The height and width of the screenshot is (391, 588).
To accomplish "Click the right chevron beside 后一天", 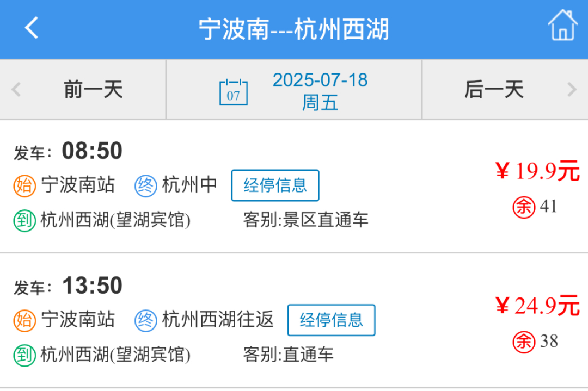I will tap(572, 90).
